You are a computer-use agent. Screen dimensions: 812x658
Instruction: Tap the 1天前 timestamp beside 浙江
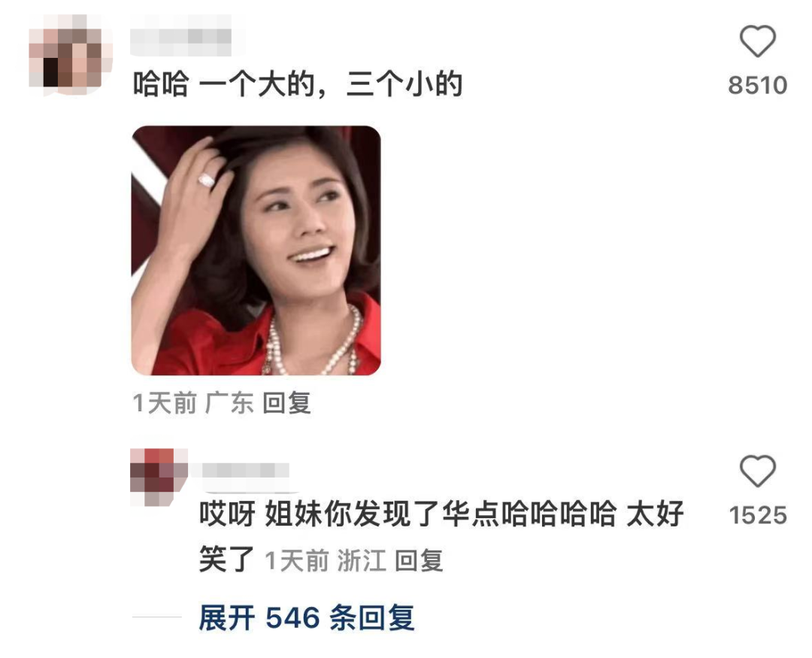pyautogui.click(x=297, y=560)
